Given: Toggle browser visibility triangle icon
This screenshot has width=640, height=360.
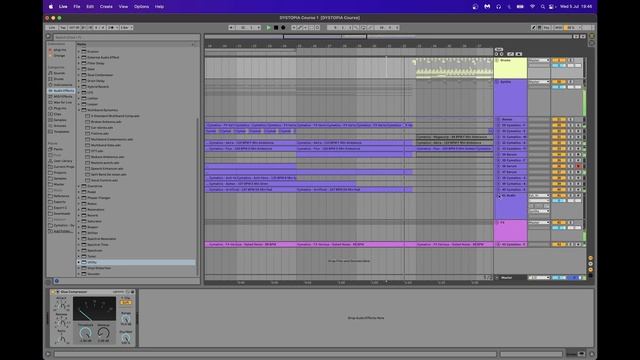Looking at the screenshot, I should (48, 37).
